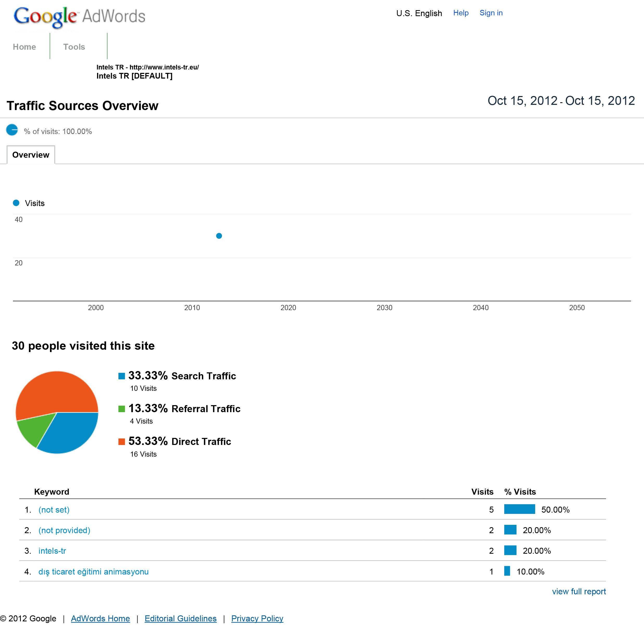Viewport: 644px width, 644px height.
Task: Open the Tools menu tab
Action: coord(74,47)
